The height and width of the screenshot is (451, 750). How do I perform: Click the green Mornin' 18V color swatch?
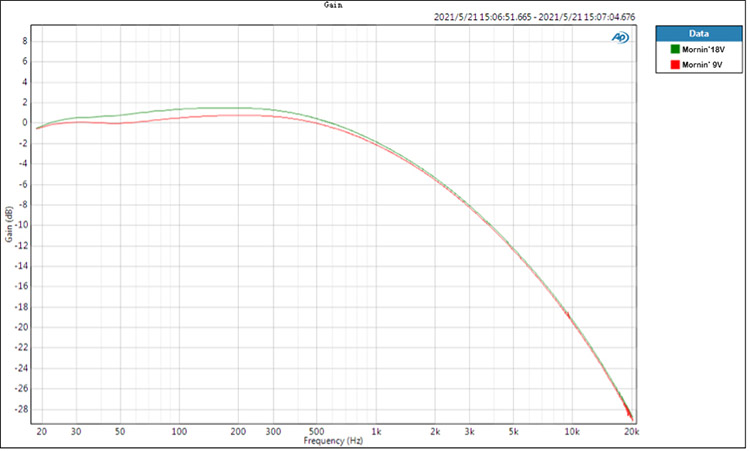pyautogui.click(x=674, y=49)
